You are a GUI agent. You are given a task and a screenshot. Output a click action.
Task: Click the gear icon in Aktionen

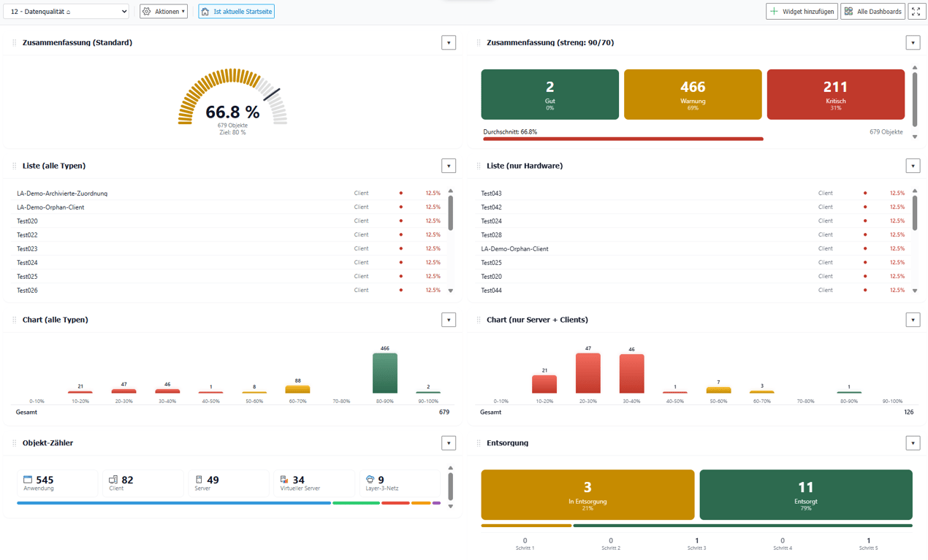[147, 12]
